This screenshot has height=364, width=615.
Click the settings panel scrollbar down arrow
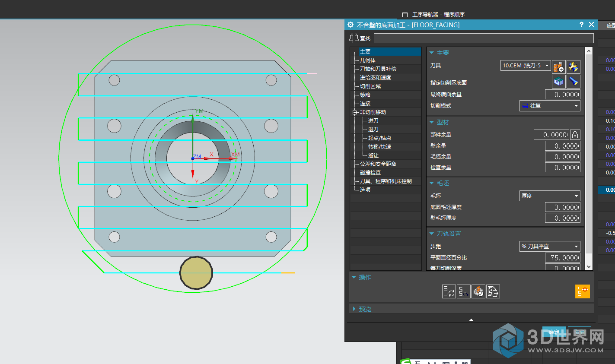589,267
